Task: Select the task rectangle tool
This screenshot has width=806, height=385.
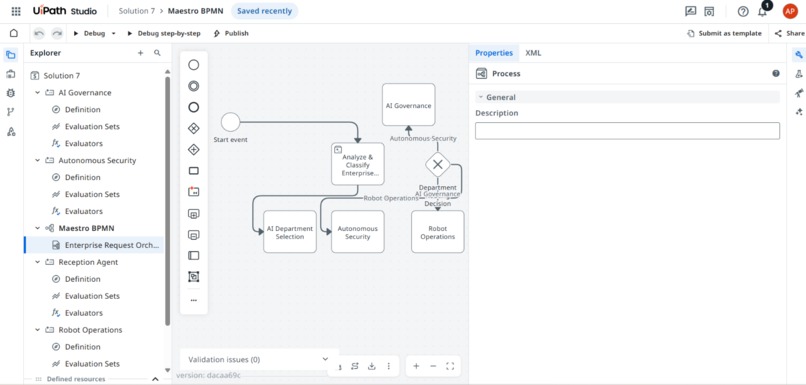Action: (x=193, y=171)
